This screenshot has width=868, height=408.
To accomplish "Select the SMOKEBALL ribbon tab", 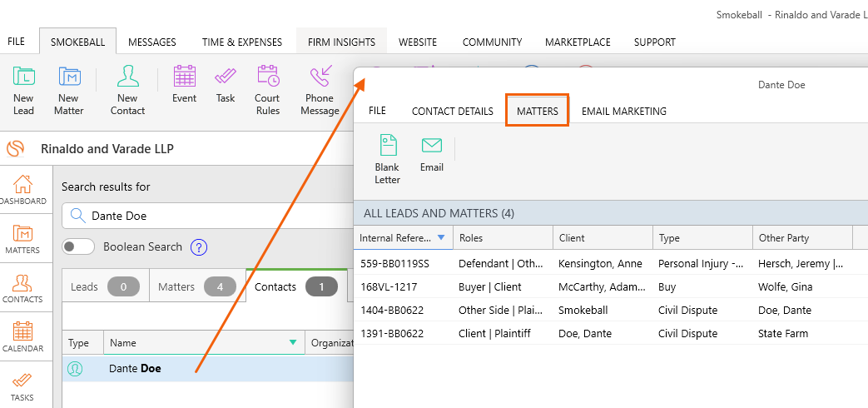I will [x=78, y=42].
